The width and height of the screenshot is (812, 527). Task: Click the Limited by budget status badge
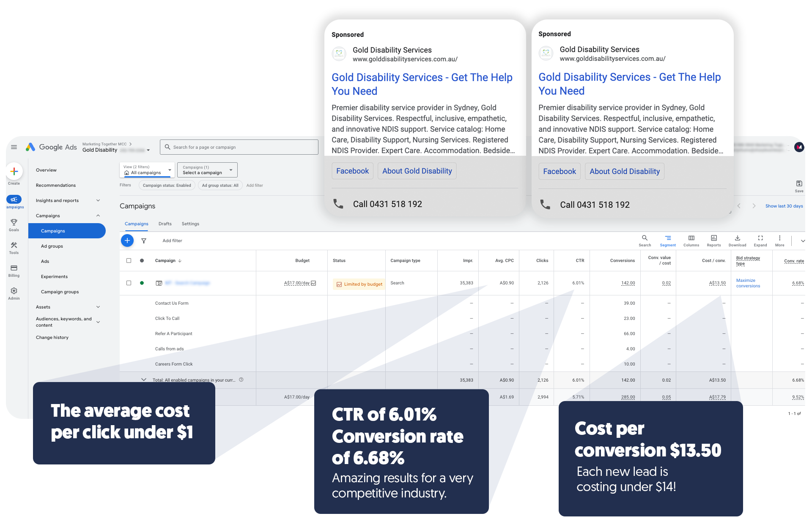point(359,284)
